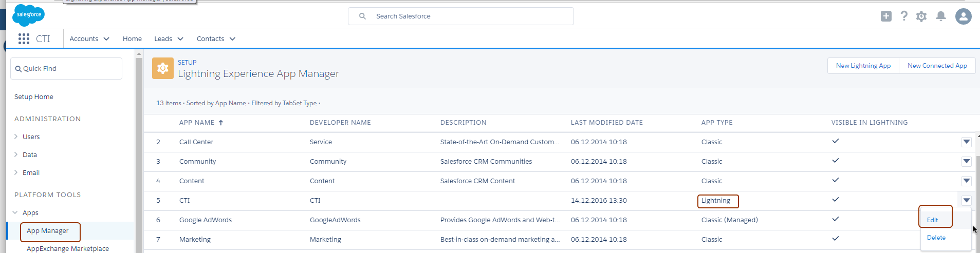Viewport: 980px width, 253px height.
Task: Open the Contacts navigation tab
Action: [210, 39]
